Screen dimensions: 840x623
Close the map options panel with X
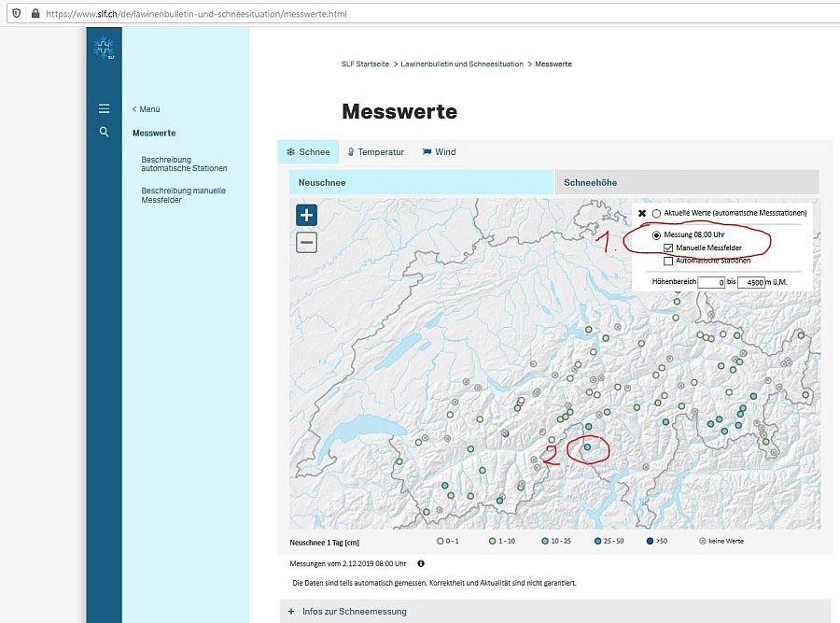pos(642,214)
